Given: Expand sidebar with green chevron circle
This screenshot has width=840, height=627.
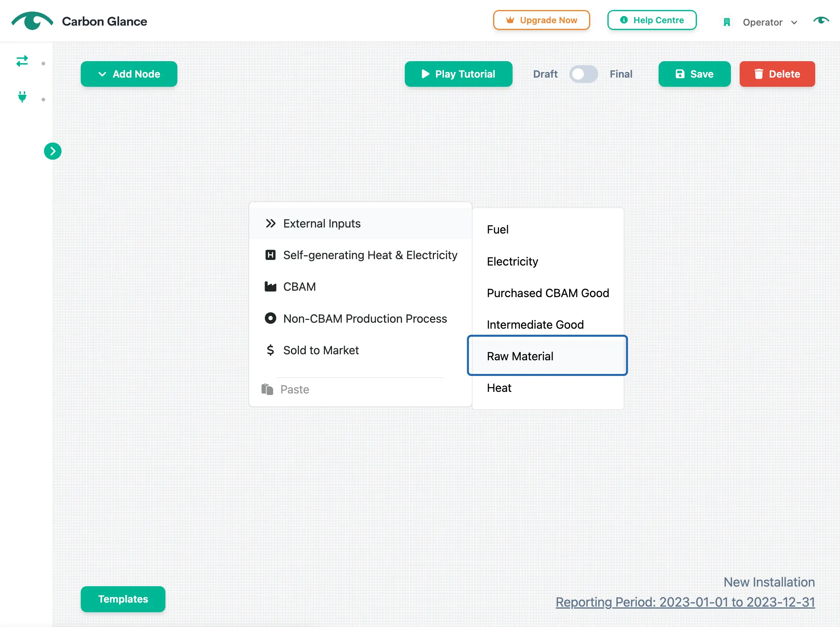Looking at the screenshot, I should pyautogui.click(x=53, y=151).
